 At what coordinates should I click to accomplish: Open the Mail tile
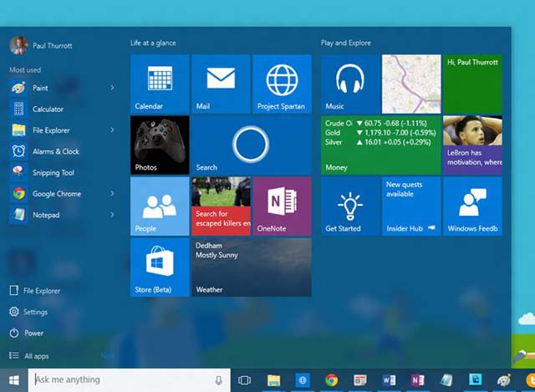pyautogui.click(x=221, y=84)
